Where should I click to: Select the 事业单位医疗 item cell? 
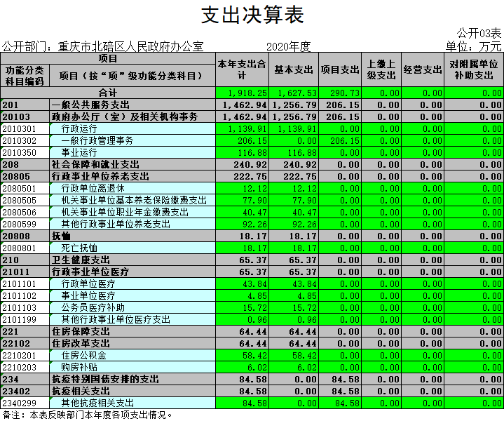(132, 295)
